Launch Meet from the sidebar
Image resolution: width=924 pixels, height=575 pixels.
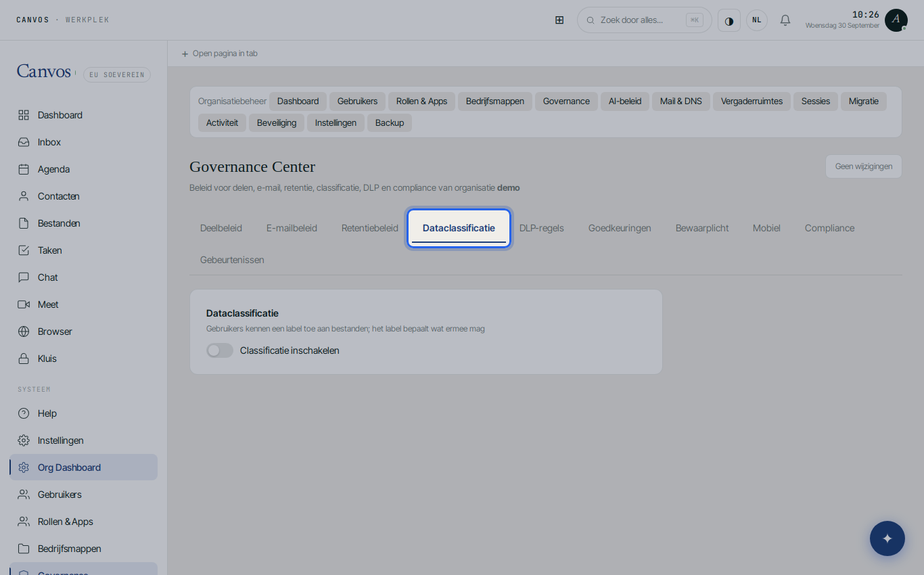83,304
